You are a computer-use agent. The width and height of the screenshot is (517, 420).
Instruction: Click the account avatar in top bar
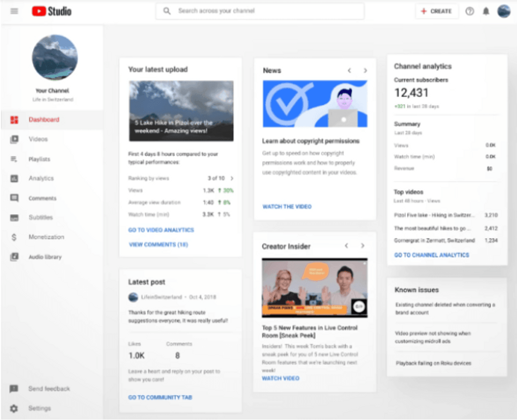click(x=504, y=11)
